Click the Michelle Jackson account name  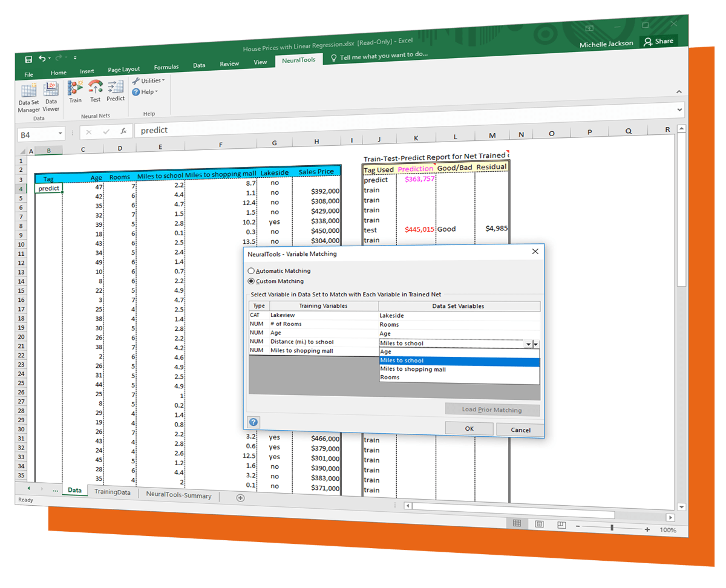tap(606, 44)
